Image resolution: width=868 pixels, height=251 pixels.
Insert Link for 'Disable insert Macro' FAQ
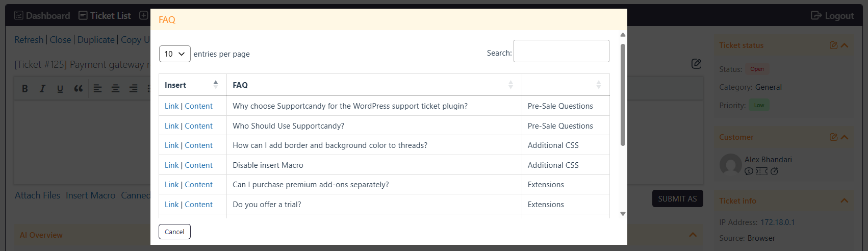click(171, 165)
